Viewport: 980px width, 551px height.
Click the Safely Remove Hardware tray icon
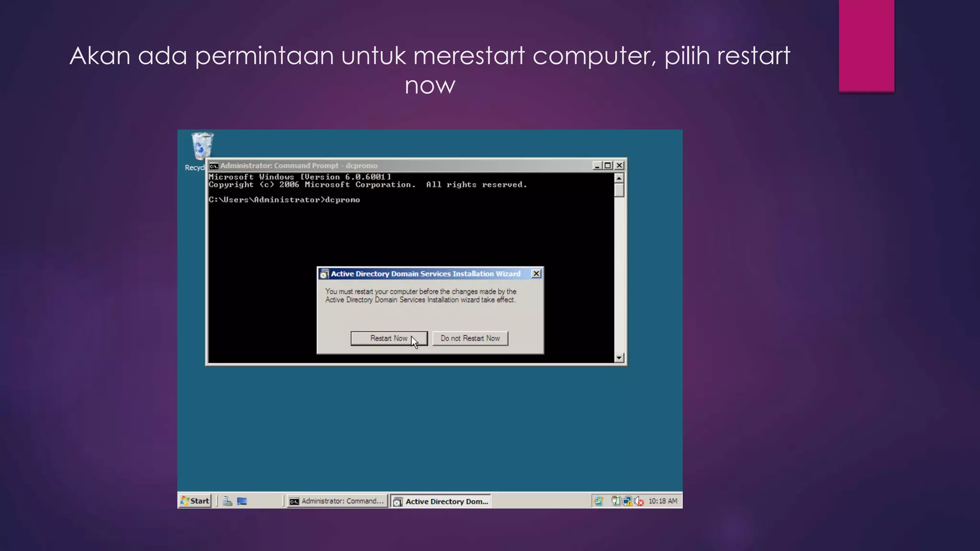point(616,501)
